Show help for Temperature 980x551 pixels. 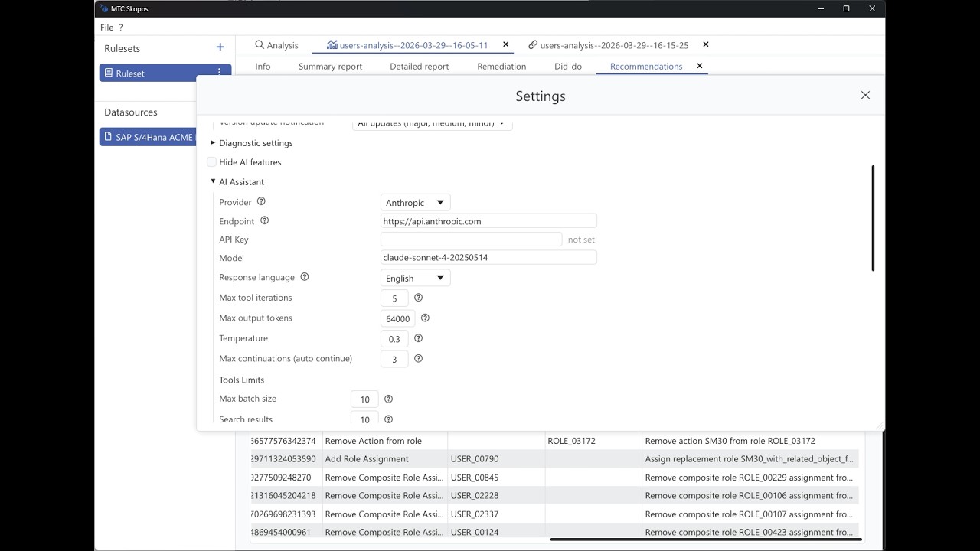[418, 338]
